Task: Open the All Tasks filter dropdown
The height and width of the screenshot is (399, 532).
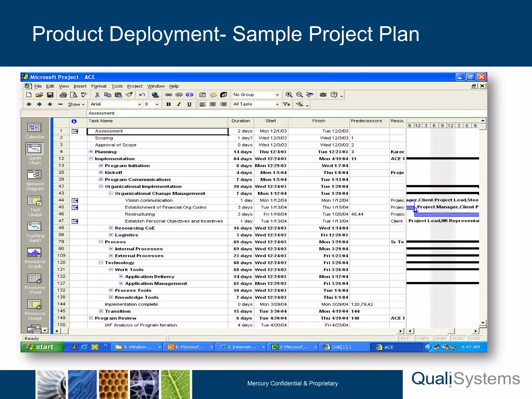Action: [277, 104]
